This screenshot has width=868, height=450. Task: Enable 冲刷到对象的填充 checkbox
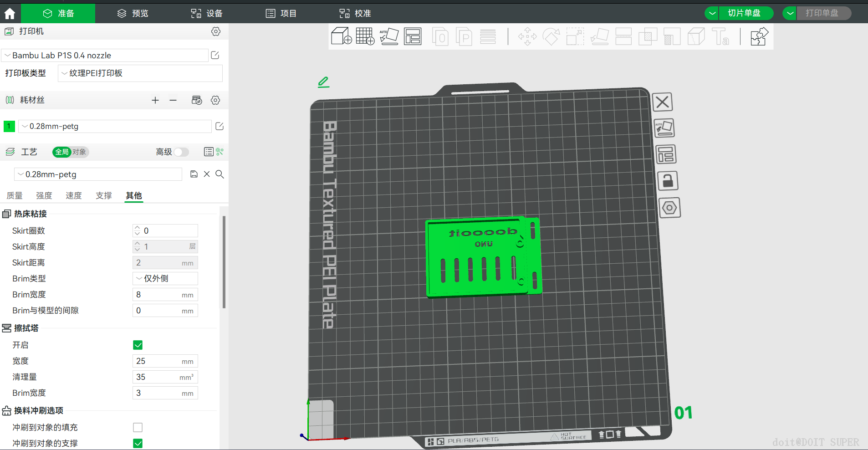point(138,427)
